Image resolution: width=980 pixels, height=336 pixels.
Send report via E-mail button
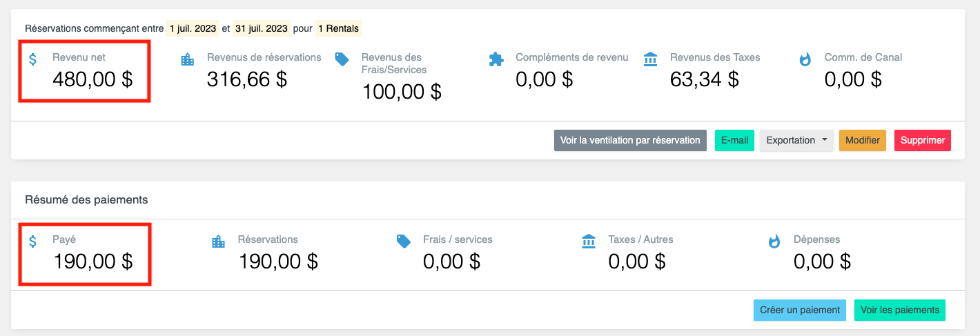[734, 140]
